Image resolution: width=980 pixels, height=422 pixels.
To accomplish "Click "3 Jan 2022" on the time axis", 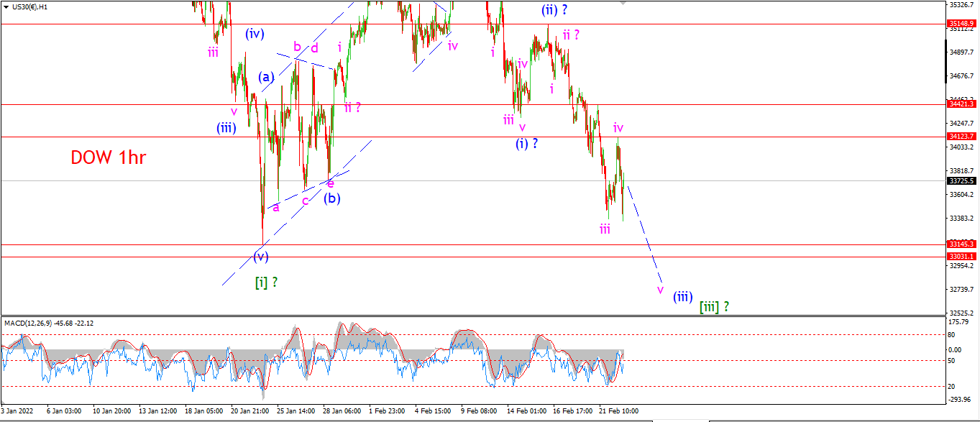I will (18, 411).
